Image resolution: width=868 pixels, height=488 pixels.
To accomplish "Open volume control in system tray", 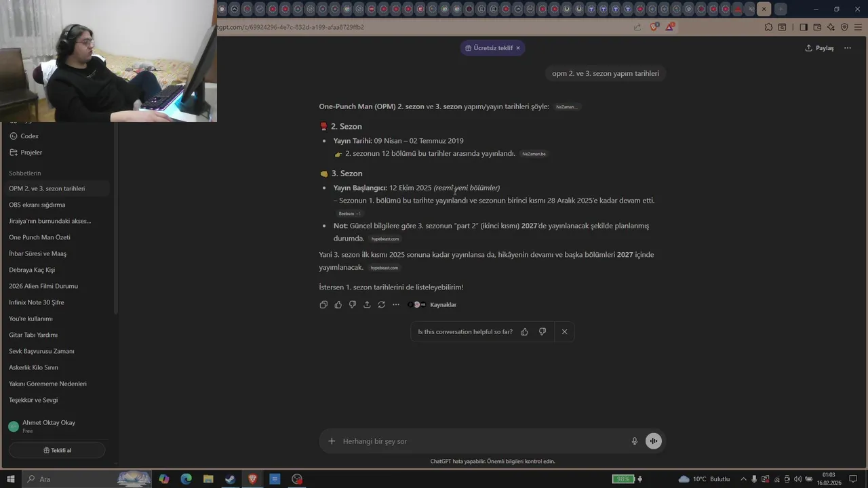I will click(797, 479).
